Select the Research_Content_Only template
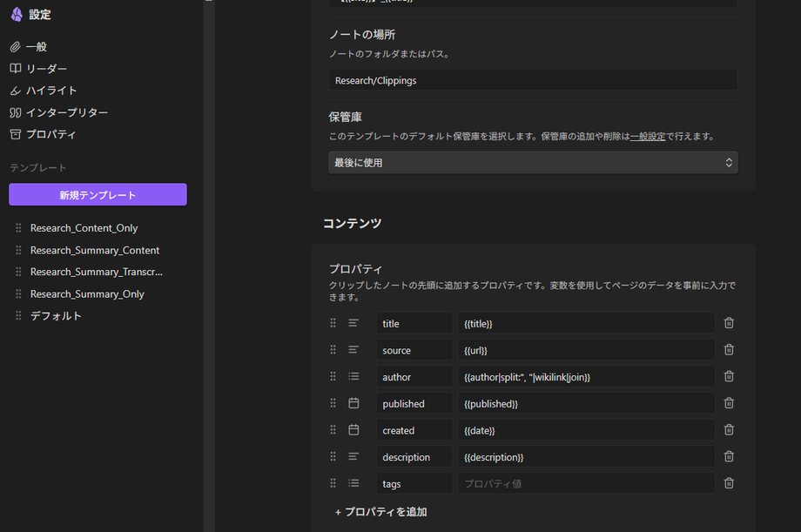 (84, 228)
